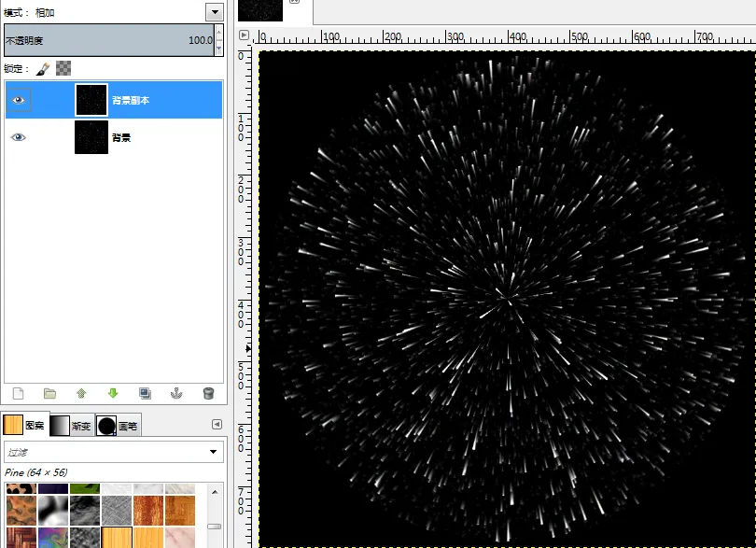Switch to the 画笔 brushes tab
756x548 pixels.
click(118, 426)
